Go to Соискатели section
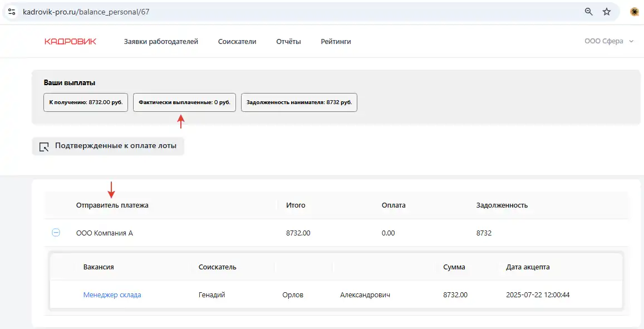Screen dimensions: 644x329 point(237,41)
